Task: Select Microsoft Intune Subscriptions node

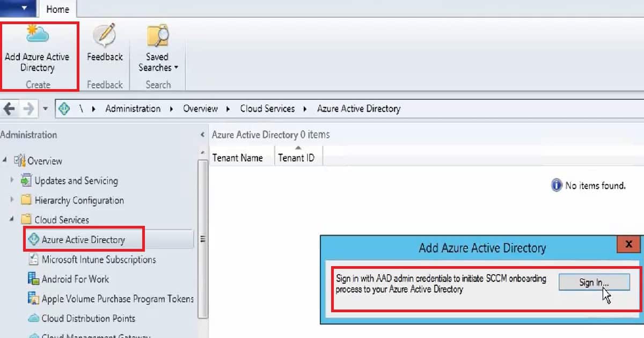Action: (99, 259)
